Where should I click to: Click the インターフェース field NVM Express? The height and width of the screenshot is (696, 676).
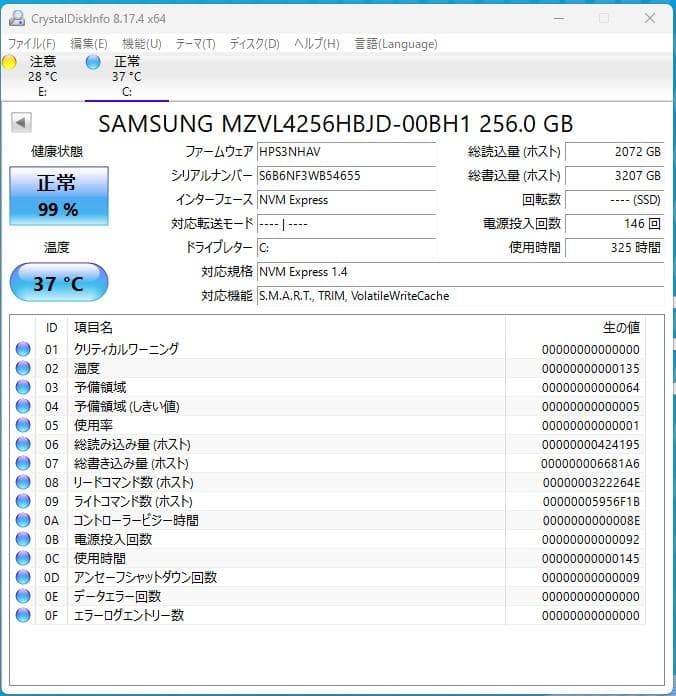coord(346,200)
